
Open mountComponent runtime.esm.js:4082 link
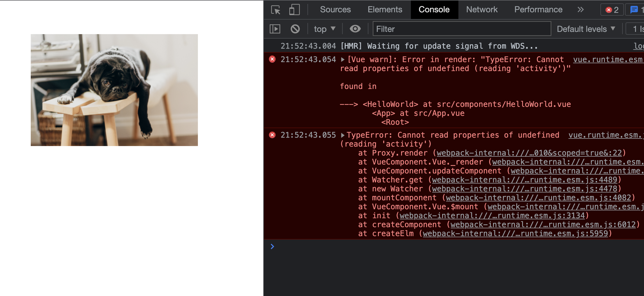coord(539,198)
